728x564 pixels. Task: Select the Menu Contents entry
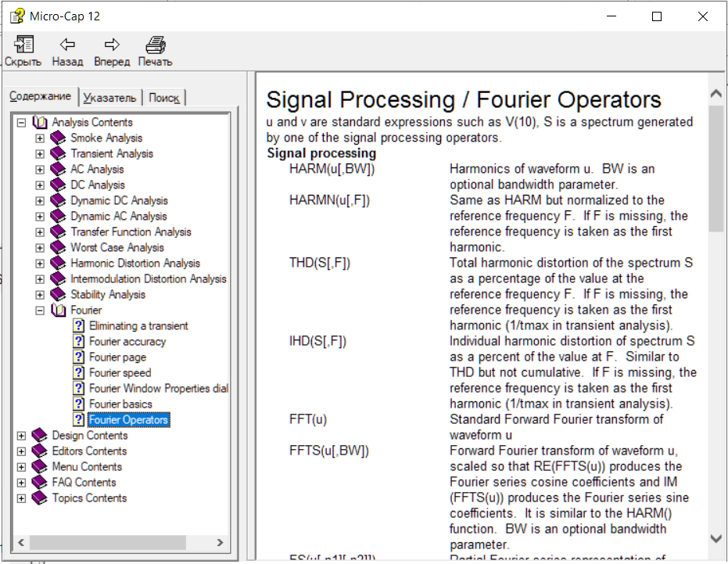tap(87, 466)
